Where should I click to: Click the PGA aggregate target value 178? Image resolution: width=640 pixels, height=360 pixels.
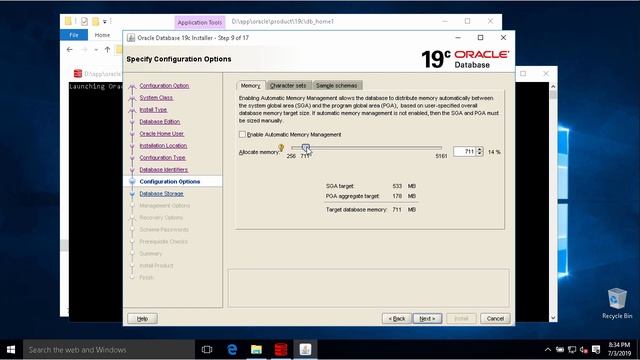coord(397,196)
